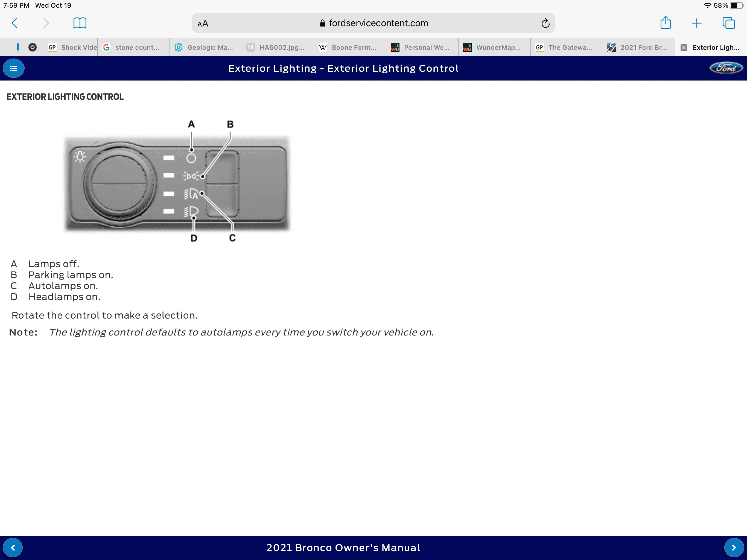Click the italic note about autolamps default

pos(241,332)
